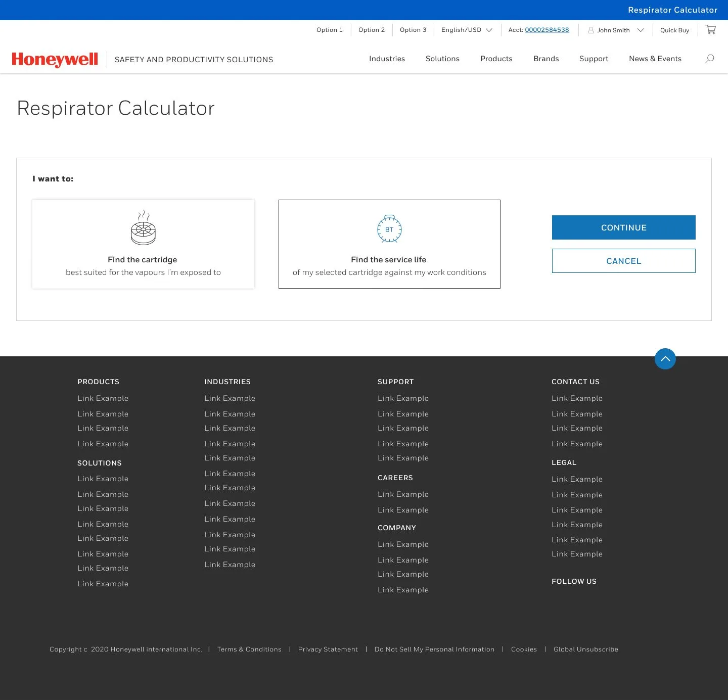Open the Products menu

[496, 59]
